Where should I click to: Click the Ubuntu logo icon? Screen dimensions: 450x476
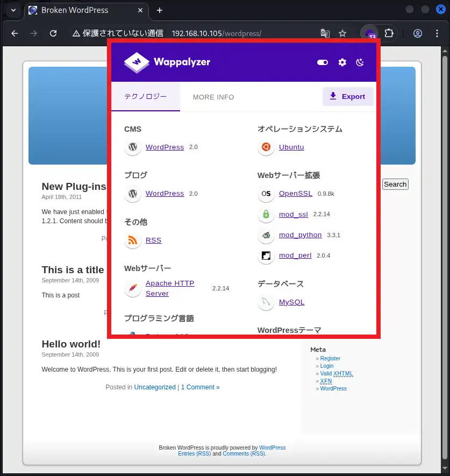click(266, 147)
